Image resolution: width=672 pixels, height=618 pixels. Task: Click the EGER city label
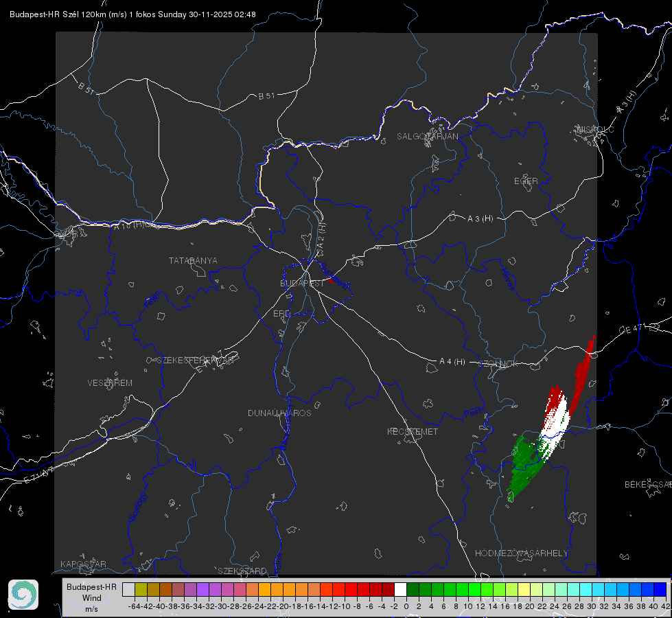click(526, 181)
